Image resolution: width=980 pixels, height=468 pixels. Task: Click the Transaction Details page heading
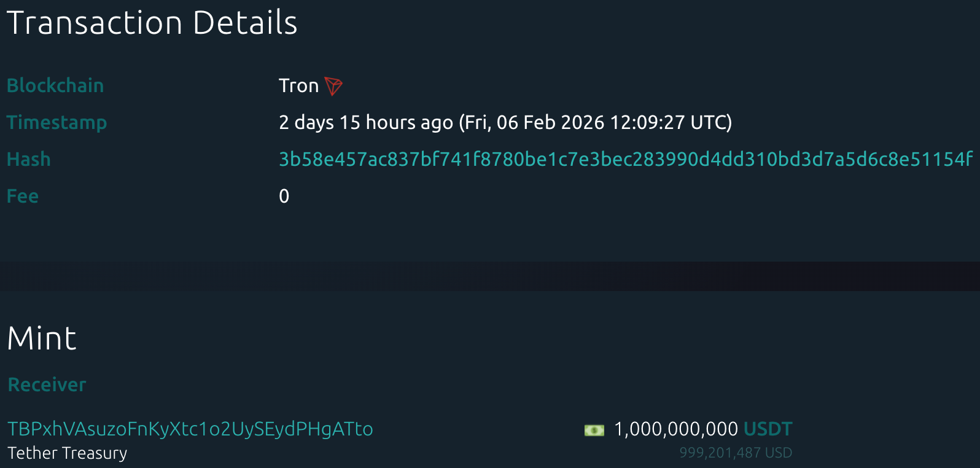pos(152,23)
